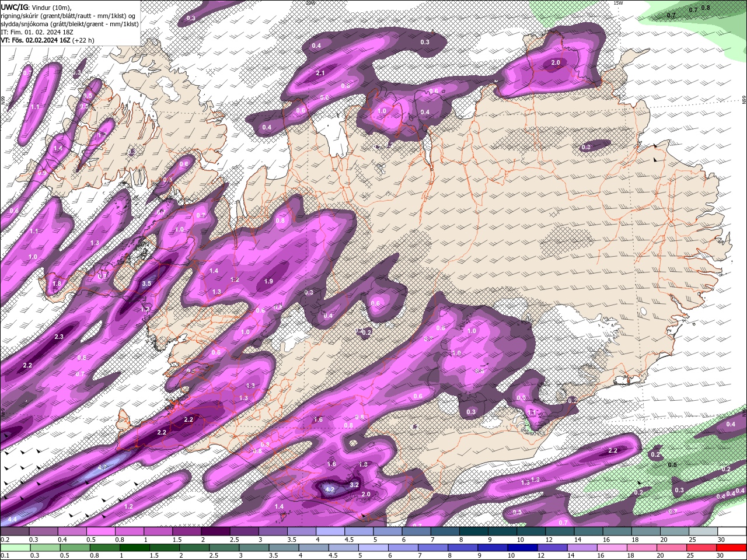Viewport: 747px width, 560px height.
Task: Click the '4.4' value at the lower-left map edge
Action: 12,519
